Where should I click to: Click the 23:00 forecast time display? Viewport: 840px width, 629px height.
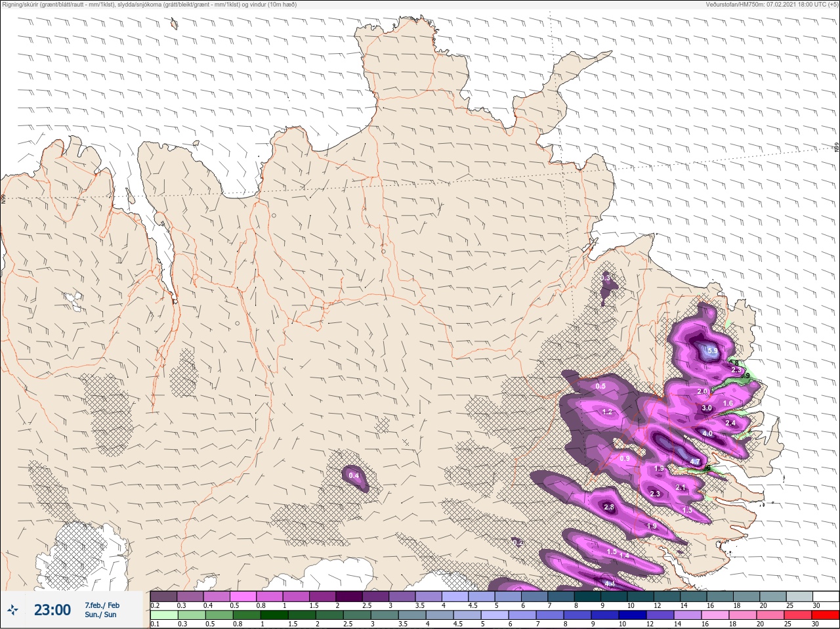coord(52,611)
